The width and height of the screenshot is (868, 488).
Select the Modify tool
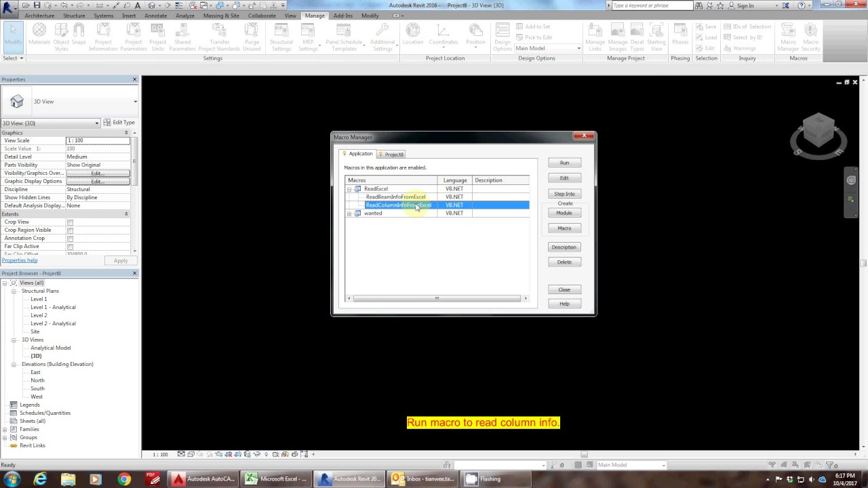13,36
